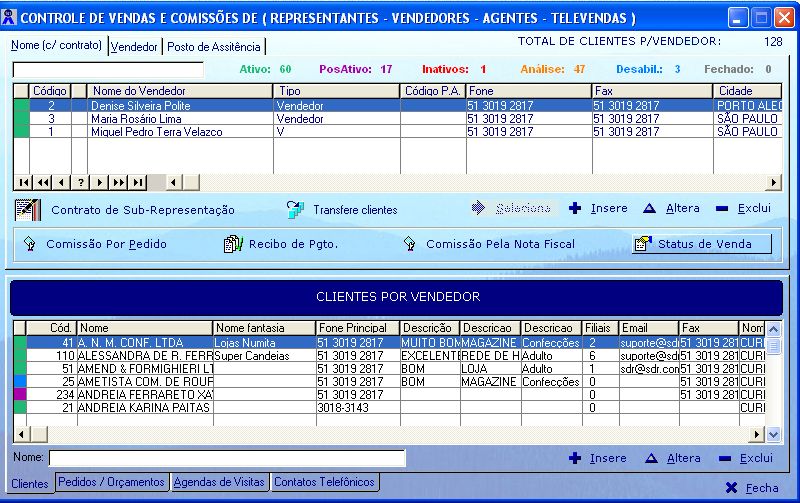Switch to the Vendedor tab

pyautogui.click(x=134, y=47)
